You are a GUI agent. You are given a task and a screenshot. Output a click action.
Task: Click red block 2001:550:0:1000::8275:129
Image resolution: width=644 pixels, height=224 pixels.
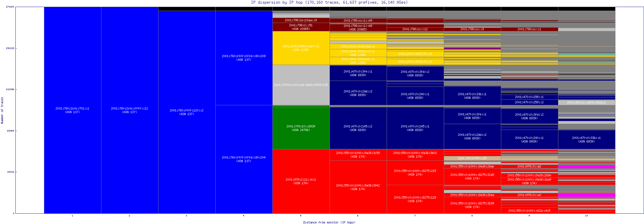415,199
